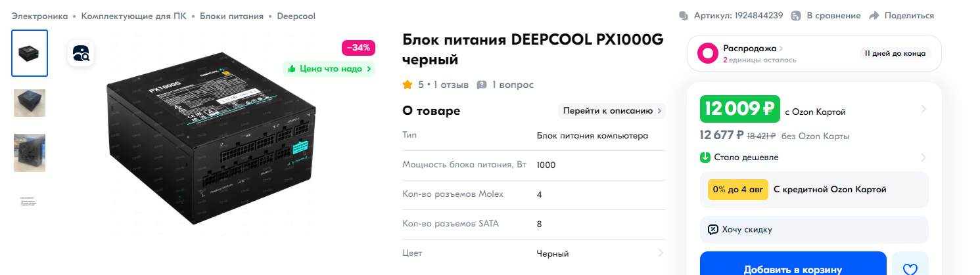980x275 pixels.
Task: Click the article number copy icon
Action: tap(684, 16)
